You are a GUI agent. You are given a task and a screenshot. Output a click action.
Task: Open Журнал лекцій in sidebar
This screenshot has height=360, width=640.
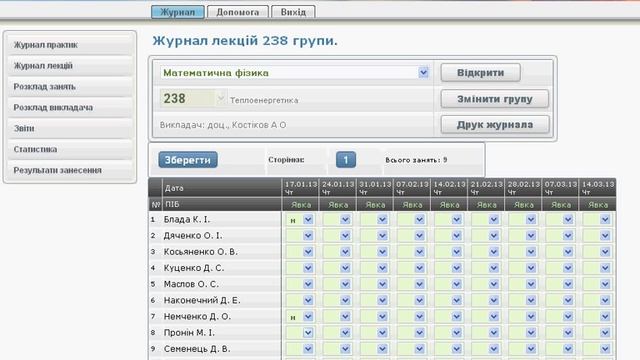[x=70, y=66]
